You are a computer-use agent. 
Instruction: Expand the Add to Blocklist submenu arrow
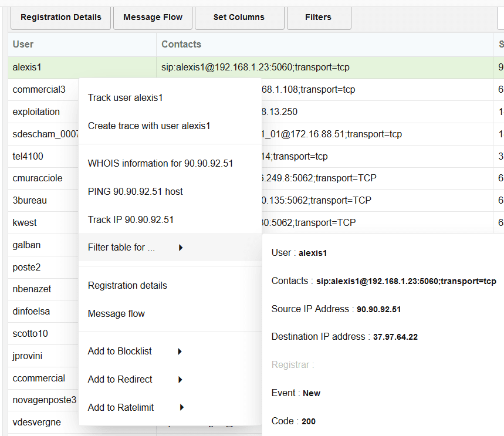coord(180,351)
